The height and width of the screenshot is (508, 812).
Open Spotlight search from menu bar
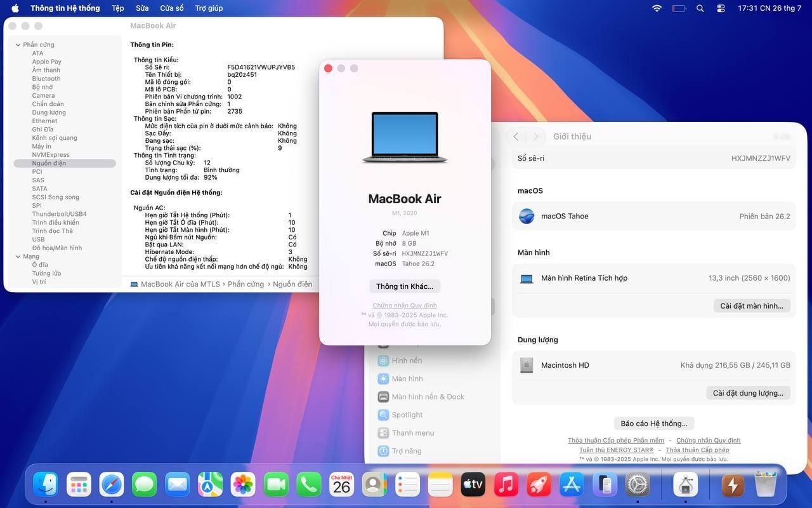click(x=700, y=8)
